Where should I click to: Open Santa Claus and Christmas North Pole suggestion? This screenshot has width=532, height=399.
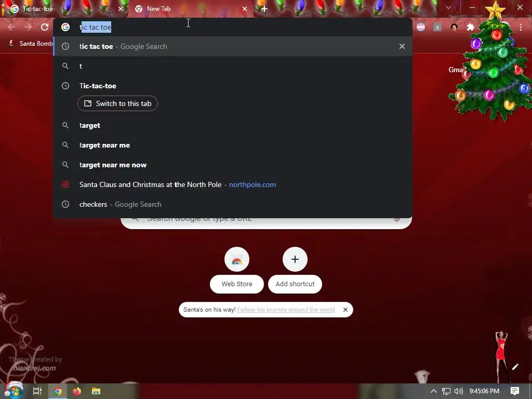point(233,184)
